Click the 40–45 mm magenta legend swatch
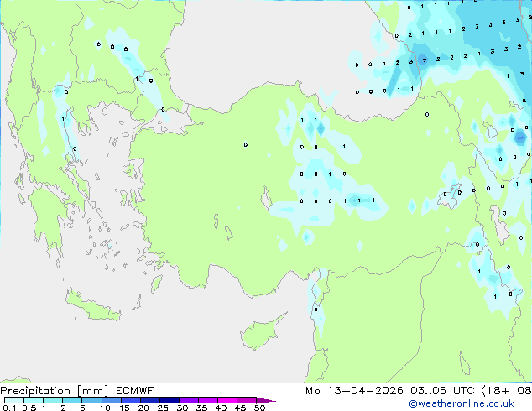Image resolution: width=532 pixels, height=411 pixels. click(x=227, y=400)
